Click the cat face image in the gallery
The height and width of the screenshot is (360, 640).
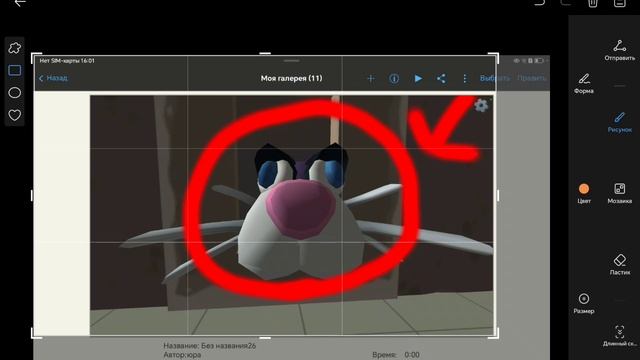pyautogui.click(x=291, y=215)
